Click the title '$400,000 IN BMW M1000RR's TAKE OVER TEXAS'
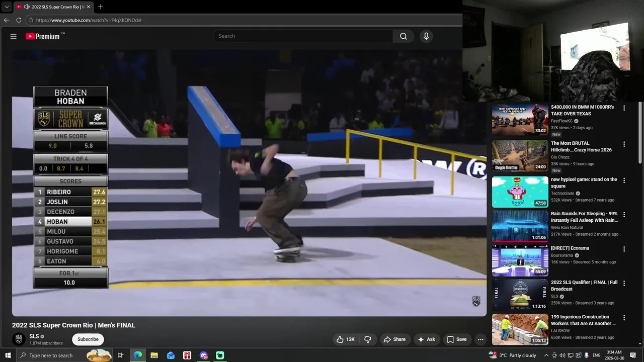The height and width of the screenshot is (362, 644). [x=583, y=111]
